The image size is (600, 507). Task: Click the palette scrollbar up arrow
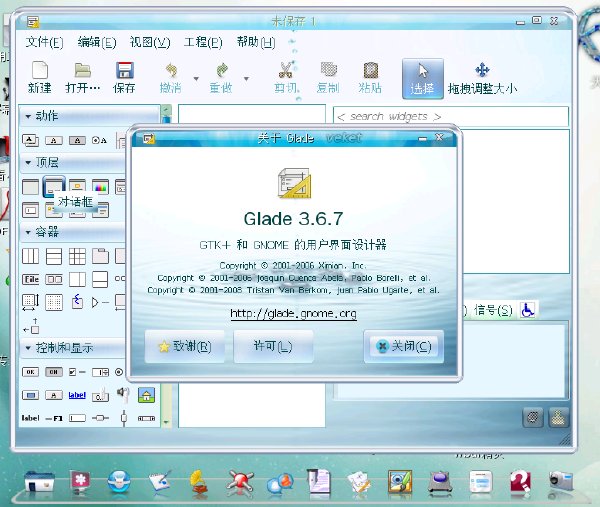166,109
